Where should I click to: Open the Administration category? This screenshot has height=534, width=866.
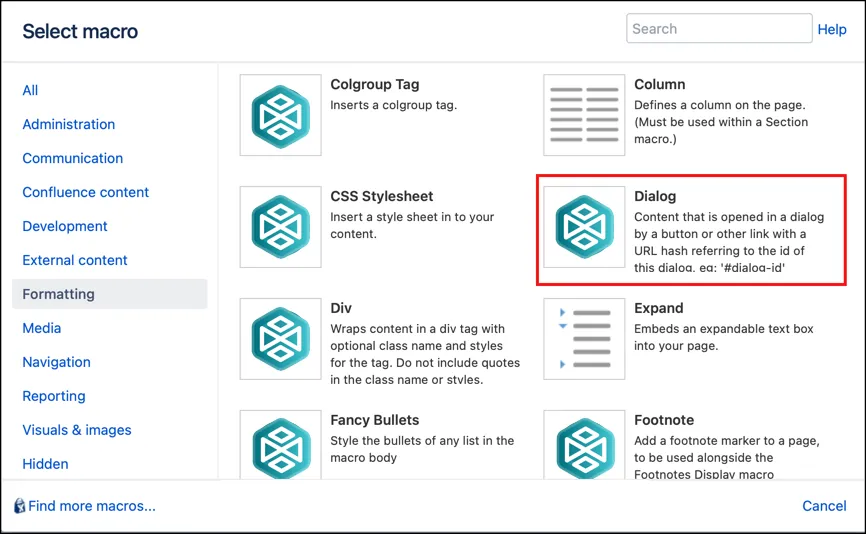click(68, 124)
